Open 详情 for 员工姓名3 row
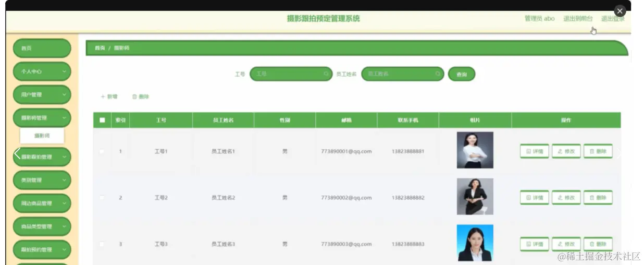644x265 pixels. (534, 244)
